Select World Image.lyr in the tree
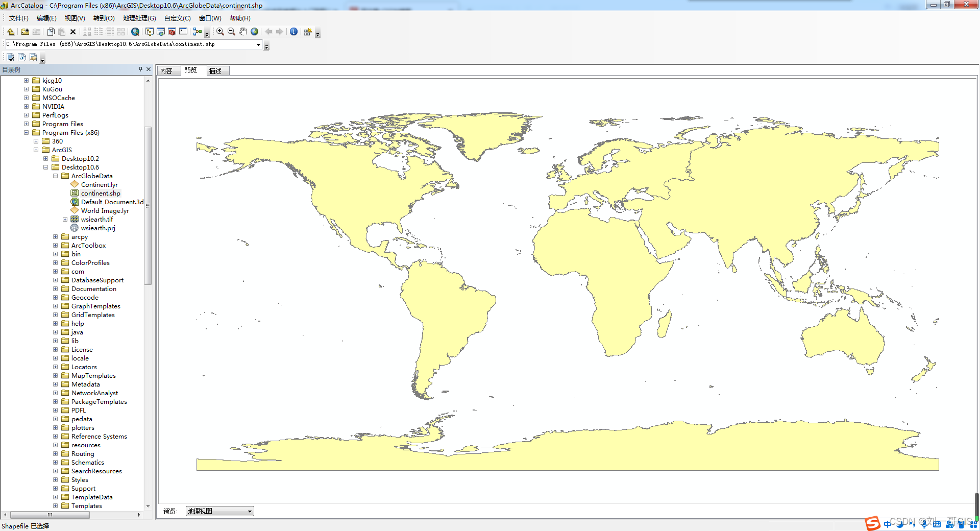Screen dimensions: 980x531 click(105, 211)
